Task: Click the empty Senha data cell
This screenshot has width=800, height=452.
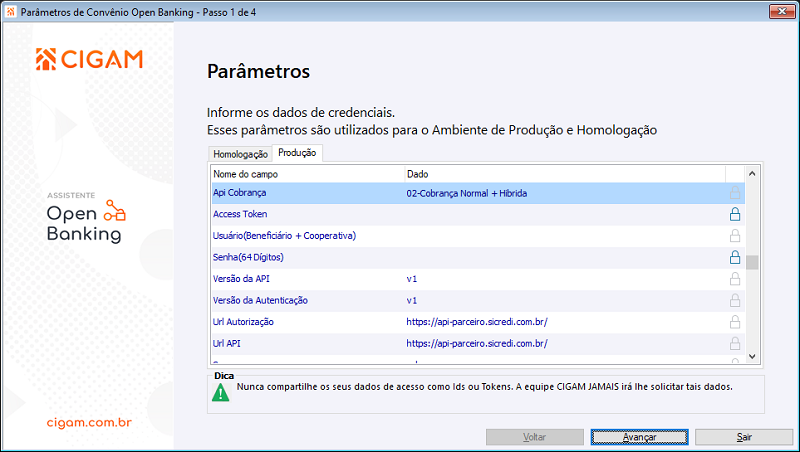Action: pos(565,257)
